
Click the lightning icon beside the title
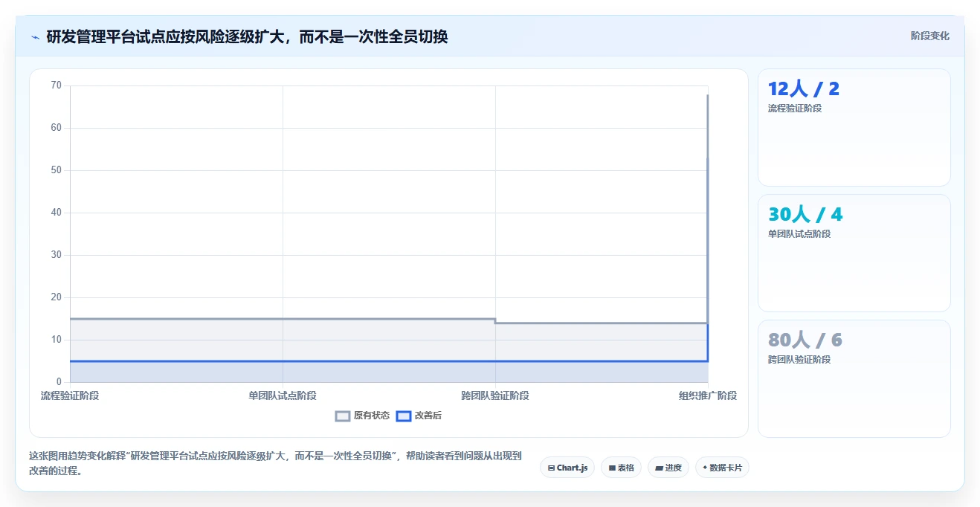(35, 37)
